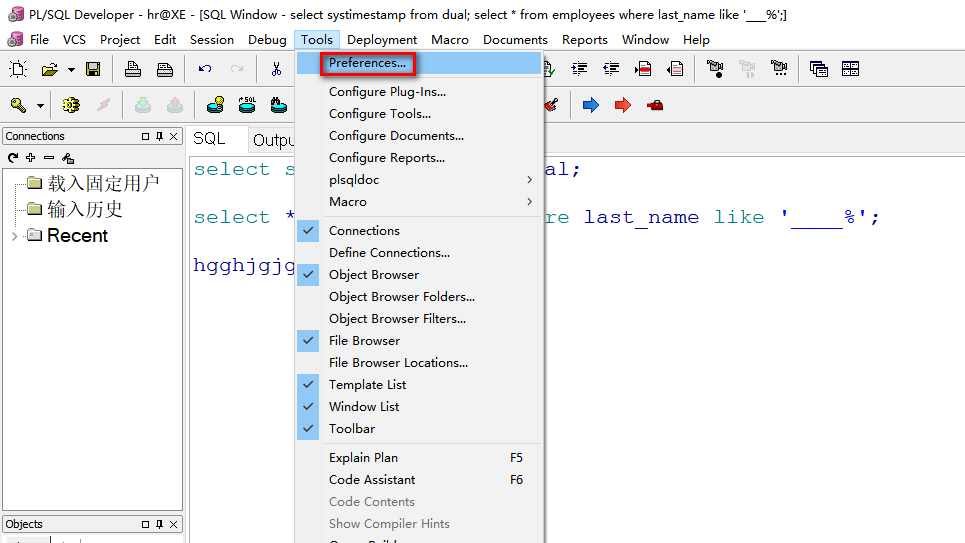Click the Unindent selection icon
Screen dimensions: 965x543
[x=611, y=68]
